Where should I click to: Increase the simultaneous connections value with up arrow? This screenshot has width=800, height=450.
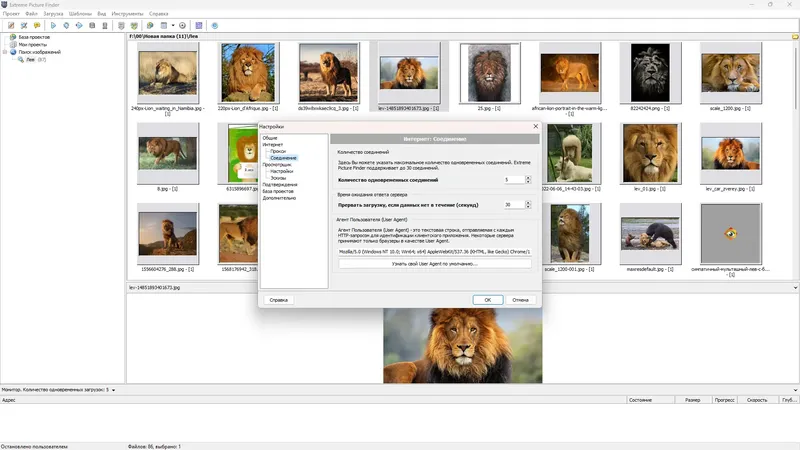(x=528, y=178)
